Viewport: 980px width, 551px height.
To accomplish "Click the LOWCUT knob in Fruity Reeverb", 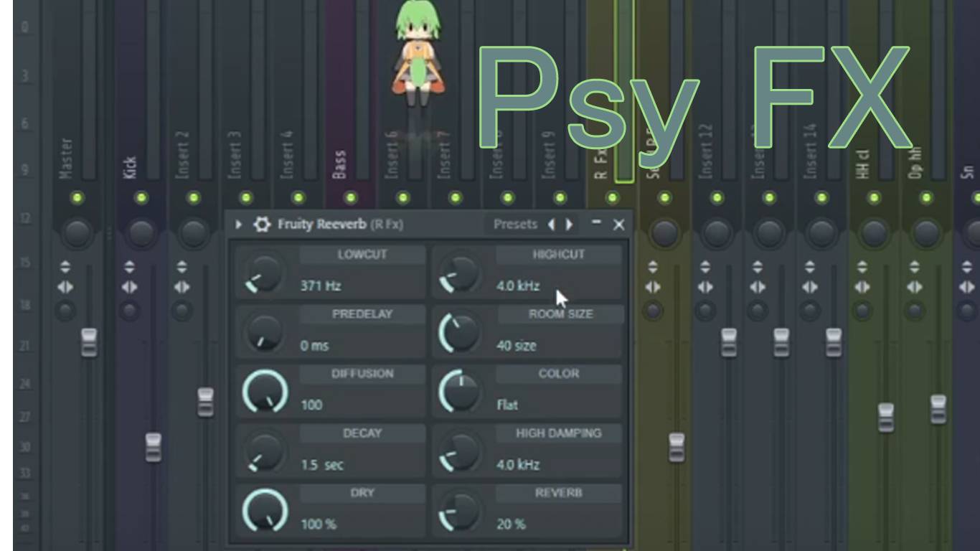I will 263,273.
